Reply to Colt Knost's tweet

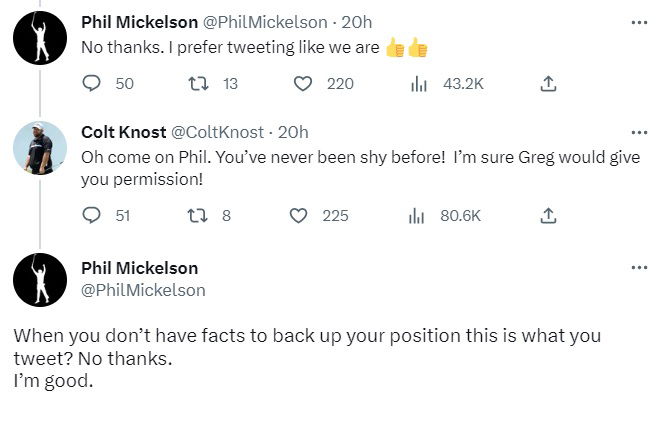(92, 215)
